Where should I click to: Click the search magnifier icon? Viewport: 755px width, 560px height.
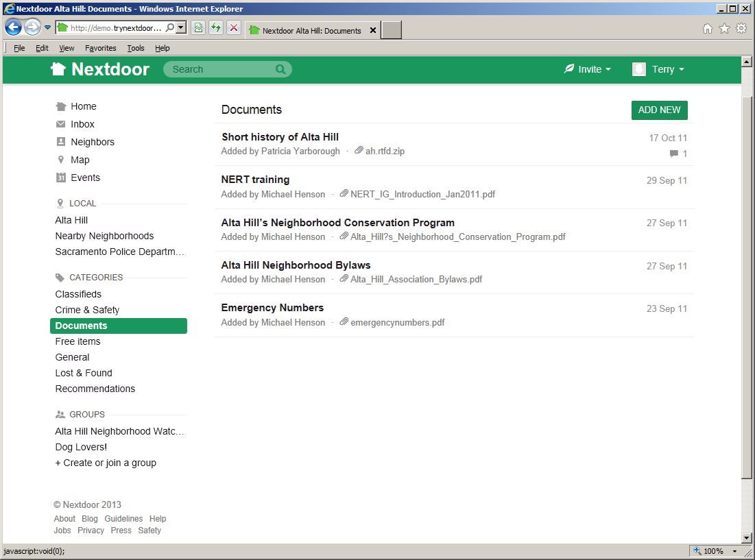(280, 69)
